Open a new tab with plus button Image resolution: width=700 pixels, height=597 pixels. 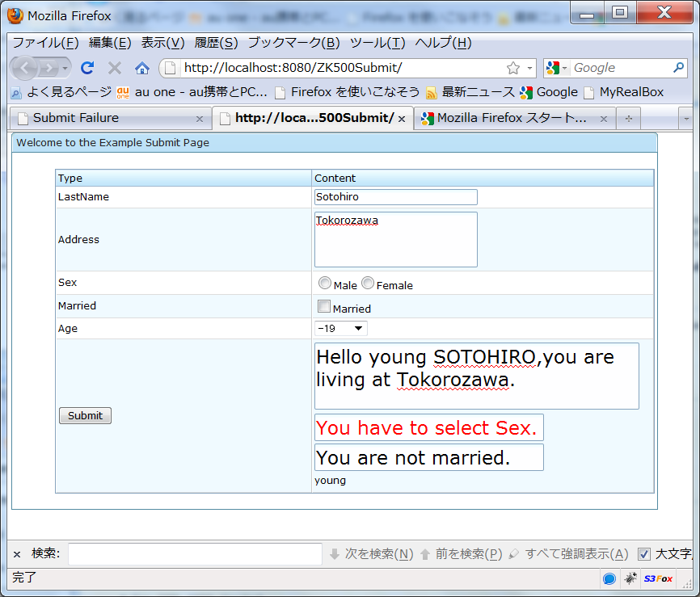pyautogui.click(x=629, y=119)
